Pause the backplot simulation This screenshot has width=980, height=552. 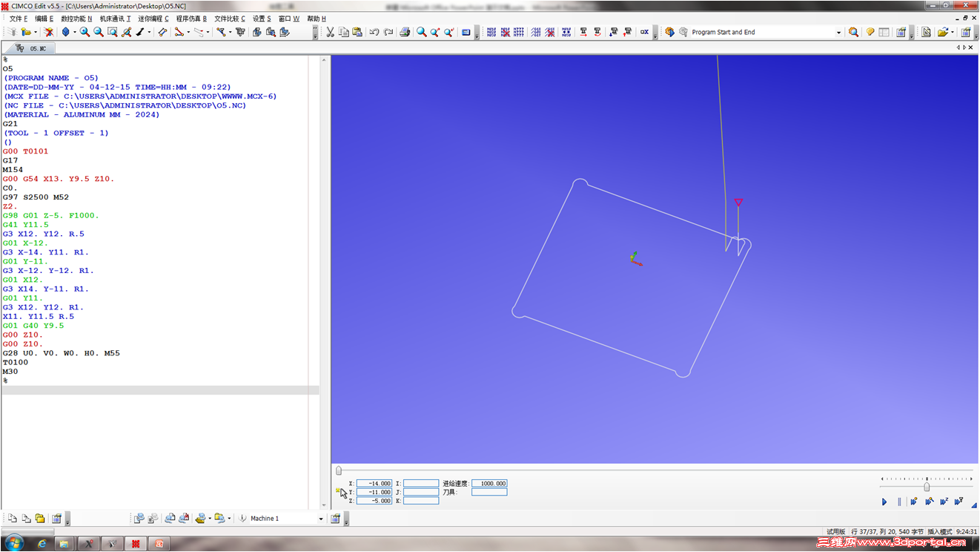[x=899, y=502]
